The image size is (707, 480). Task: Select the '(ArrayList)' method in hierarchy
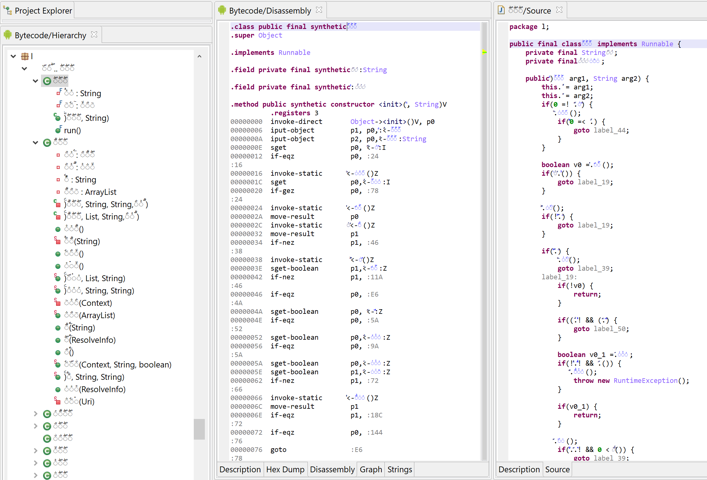(x=89, y=315)
